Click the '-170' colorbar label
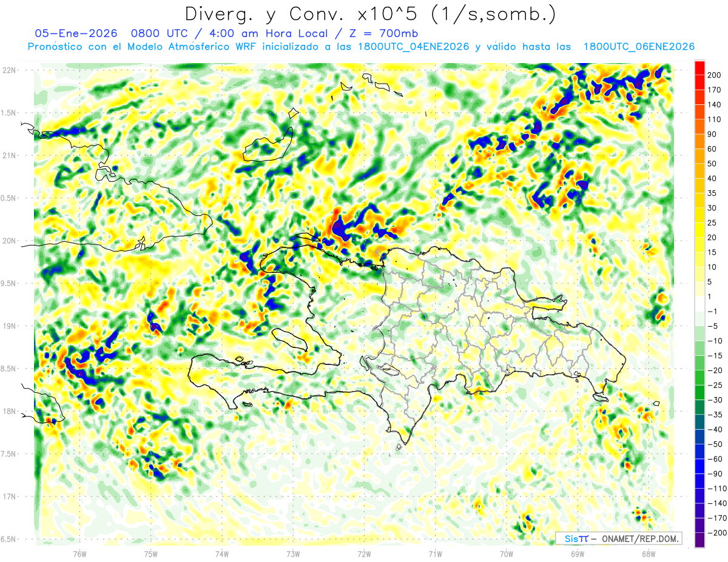728x562 pixels. point(717,518)
